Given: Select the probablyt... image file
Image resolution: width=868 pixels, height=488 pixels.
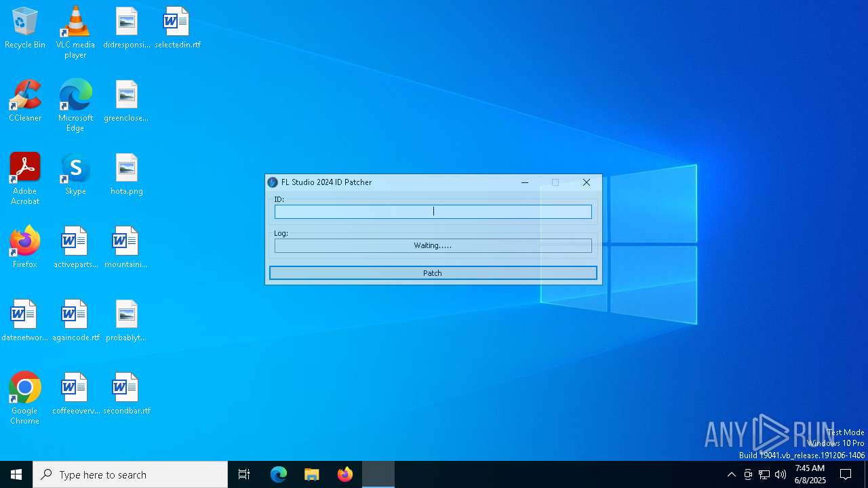Looking at the screenshot, I should tap(127, 321).
